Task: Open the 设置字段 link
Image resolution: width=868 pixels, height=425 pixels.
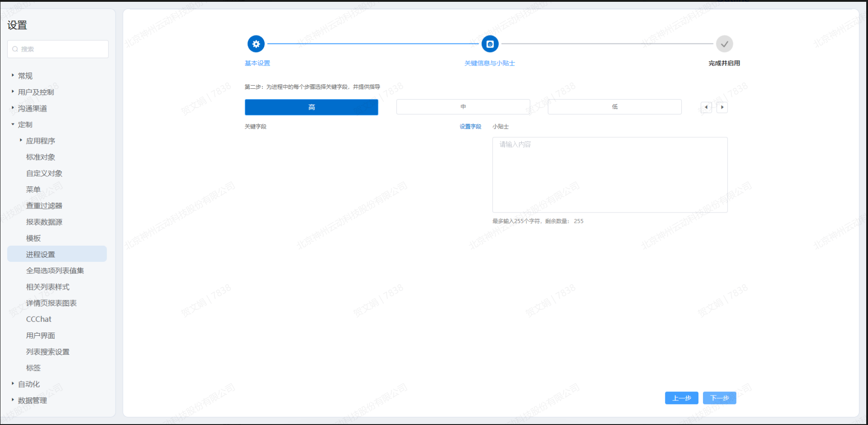Action: (470, 127)
